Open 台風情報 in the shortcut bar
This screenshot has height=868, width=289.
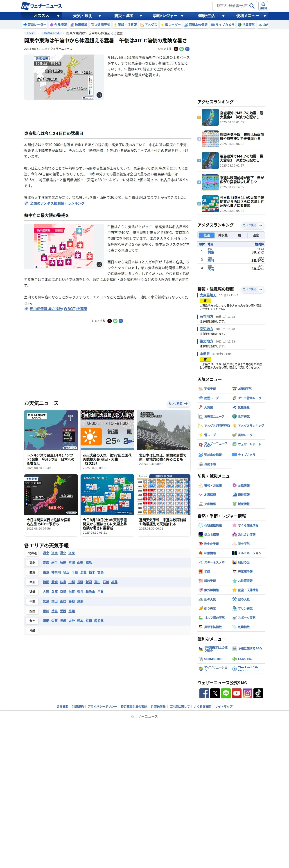pos(59,25)
